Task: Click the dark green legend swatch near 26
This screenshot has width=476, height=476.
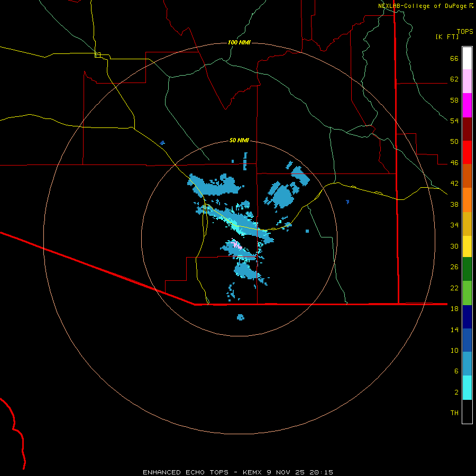Action: (467, 269)
